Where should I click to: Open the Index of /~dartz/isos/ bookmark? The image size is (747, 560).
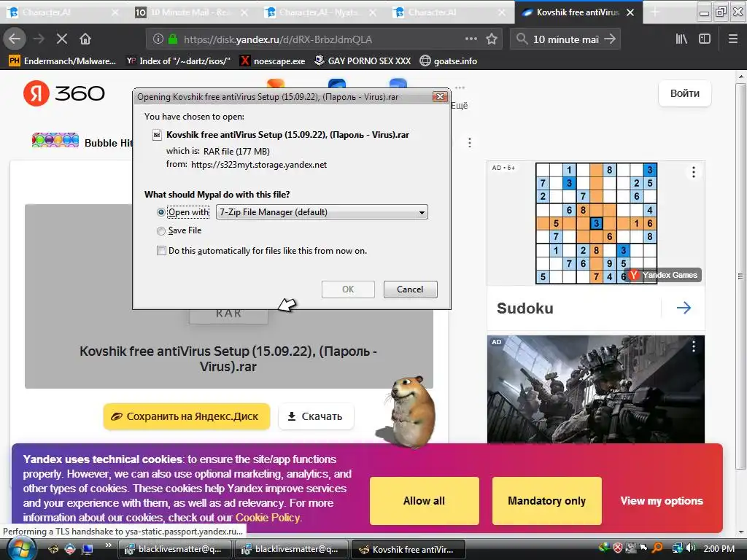click(179, 61)
